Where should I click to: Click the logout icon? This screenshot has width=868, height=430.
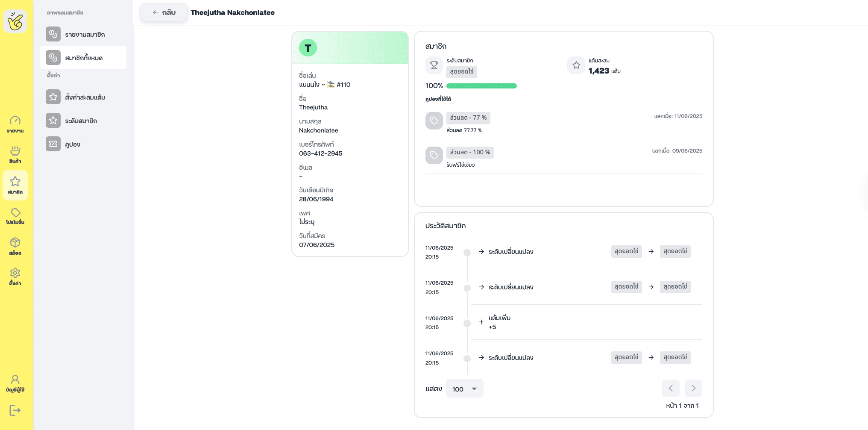(x=15, y=410)
